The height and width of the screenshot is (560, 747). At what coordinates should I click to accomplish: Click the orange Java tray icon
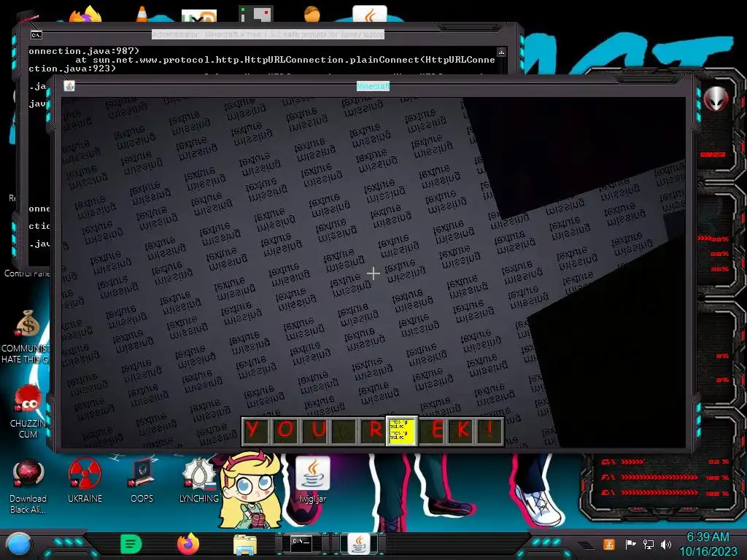[x=609, y=544]
